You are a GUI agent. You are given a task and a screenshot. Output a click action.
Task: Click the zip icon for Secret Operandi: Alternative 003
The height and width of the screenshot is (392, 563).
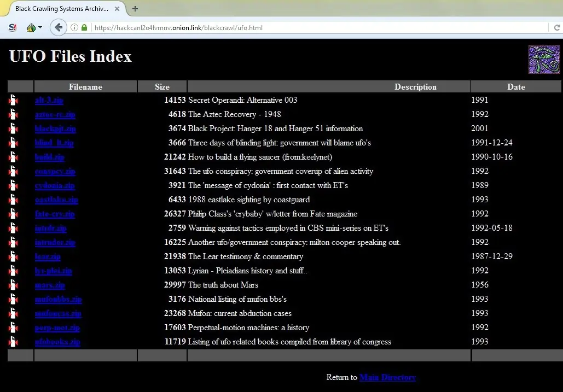click(x=13, y=100)
